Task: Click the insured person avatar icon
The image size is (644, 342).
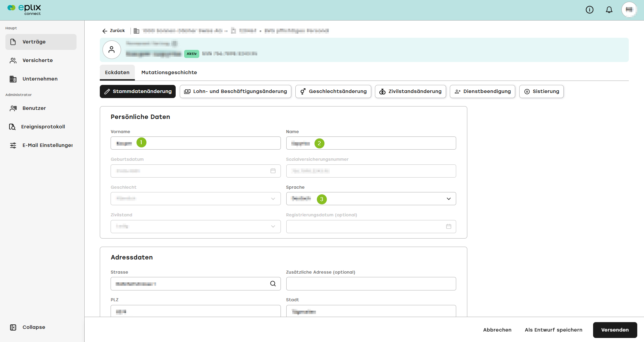Action: (x=112, y=50)
